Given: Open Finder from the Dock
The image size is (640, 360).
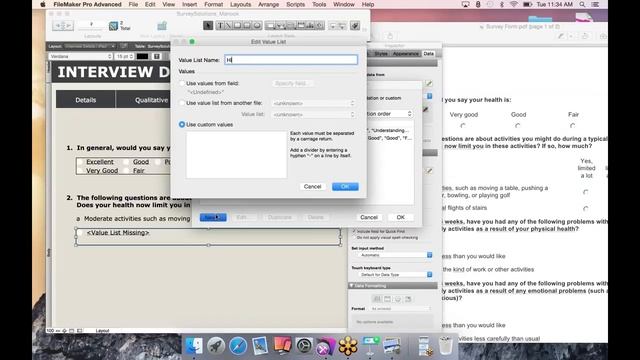Looking at the screenshot, I should (x=194, y=346).
